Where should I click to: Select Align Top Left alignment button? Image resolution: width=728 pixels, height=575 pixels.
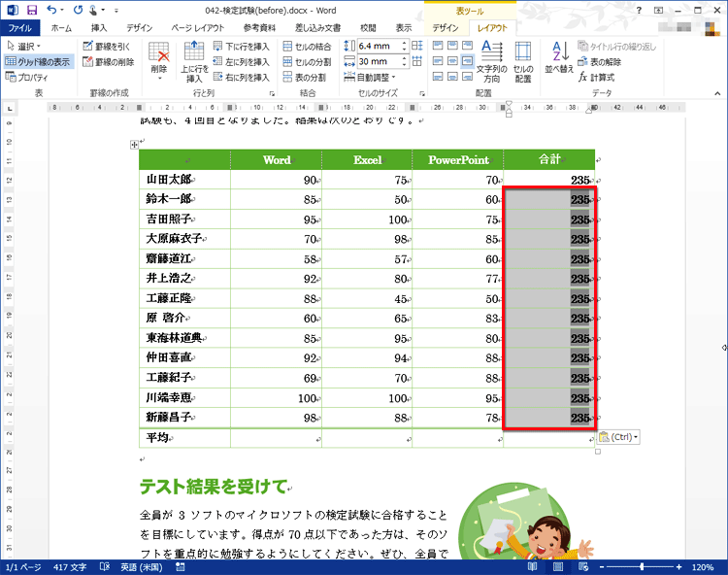pos(438,46)
